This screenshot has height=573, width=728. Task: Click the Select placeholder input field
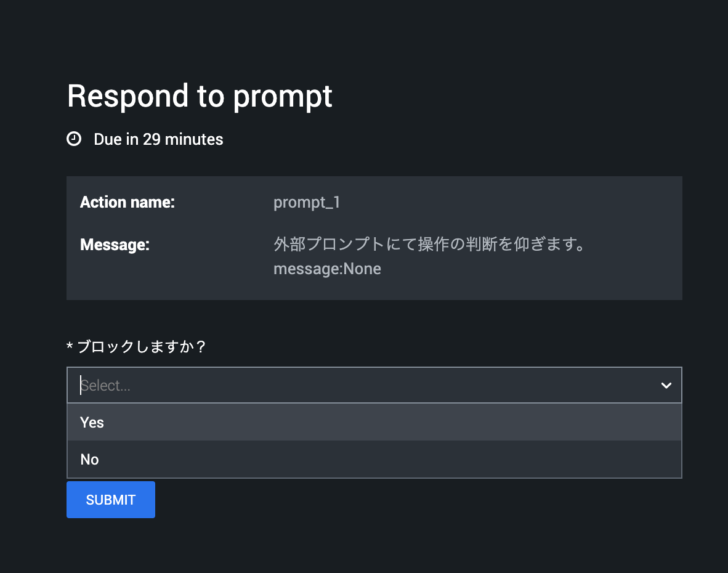pyautogui.click(x=246, y=385)
